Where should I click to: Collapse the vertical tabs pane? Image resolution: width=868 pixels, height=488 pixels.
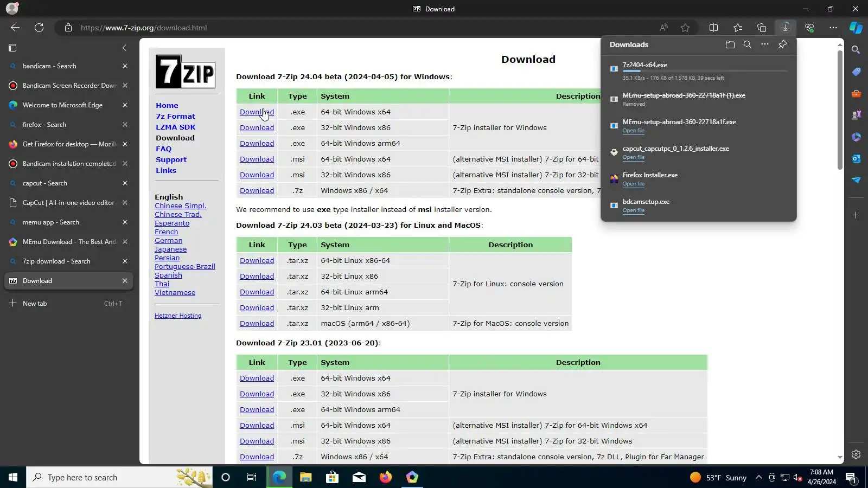tap(124, 48)
